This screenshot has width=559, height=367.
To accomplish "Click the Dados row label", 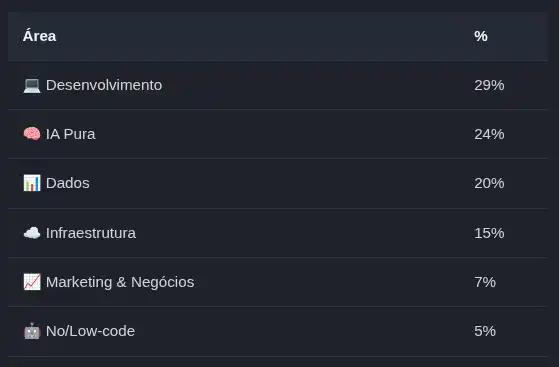I will [x=68, y=183].
